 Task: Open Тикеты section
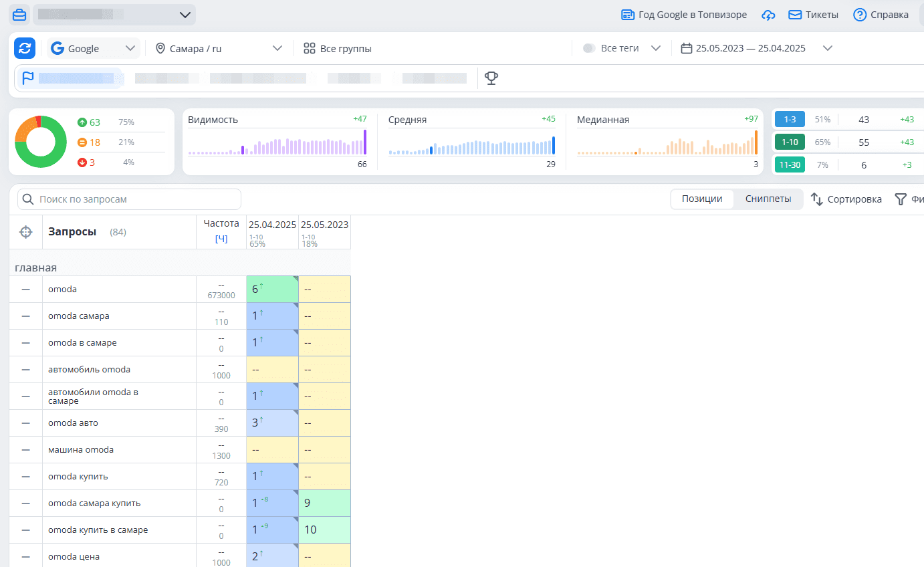[813, 15]
